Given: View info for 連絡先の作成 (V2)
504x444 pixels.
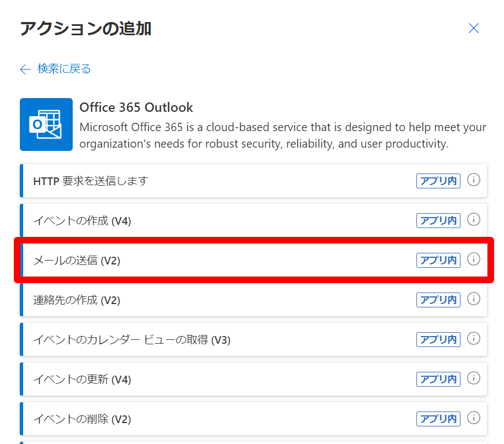Looking at the screenshot, I should pos(474,299).
